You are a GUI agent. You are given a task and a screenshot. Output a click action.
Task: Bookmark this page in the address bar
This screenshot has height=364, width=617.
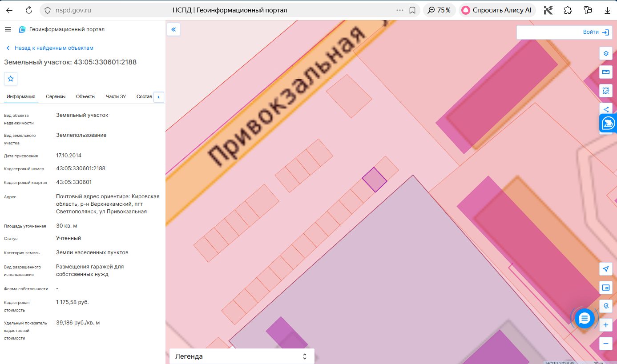pos(412,10)
